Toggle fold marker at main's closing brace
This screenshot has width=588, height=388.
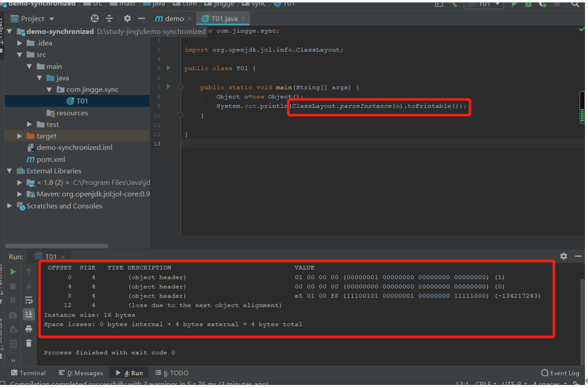click(181, 115)
